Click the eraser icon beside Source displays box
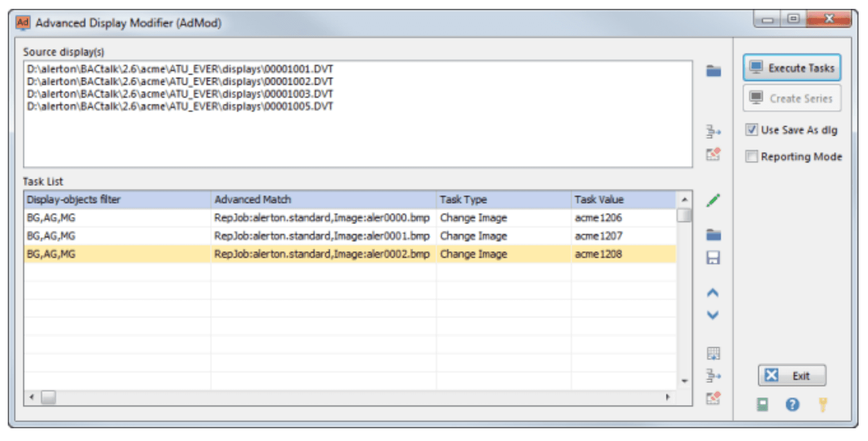This screenshot has height=441, width=868. [x=713, y=154]
